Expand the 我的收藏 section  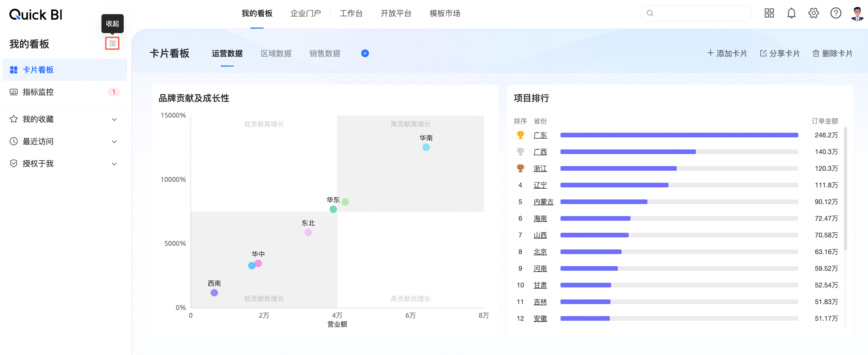(114, 119)
